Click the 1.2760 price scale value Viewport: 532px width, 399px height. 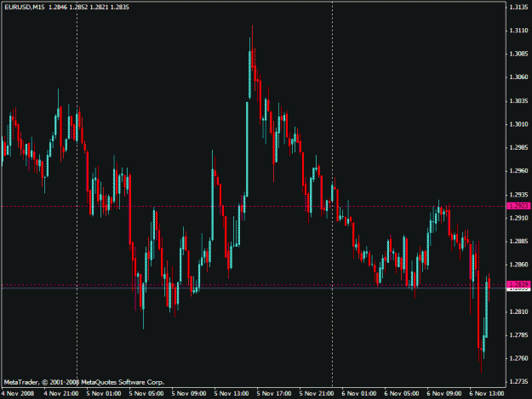pos(518,358)
